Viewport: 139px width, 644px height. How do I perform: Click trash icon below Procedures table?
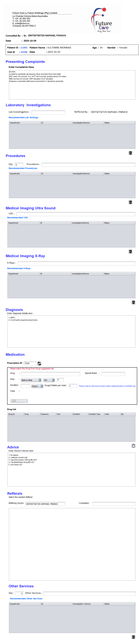[130, 202]
